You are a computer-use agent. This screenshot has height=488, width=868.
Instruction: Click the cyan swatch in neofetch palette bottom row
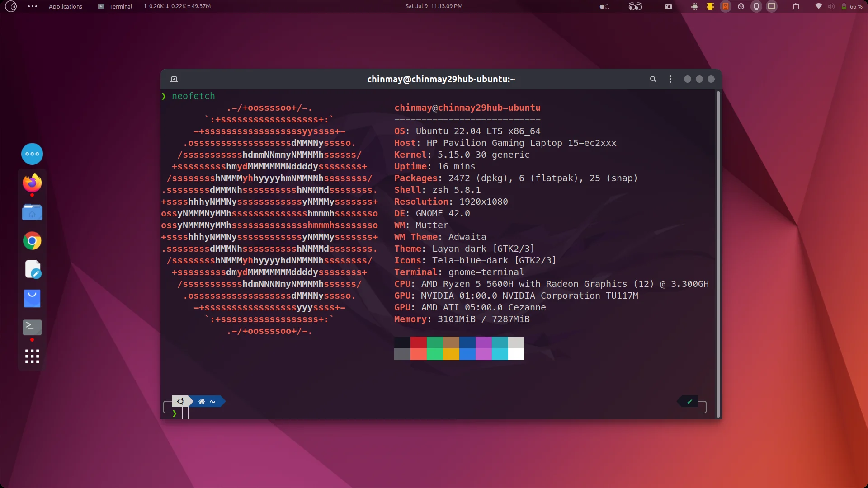(x=500, y=354)
